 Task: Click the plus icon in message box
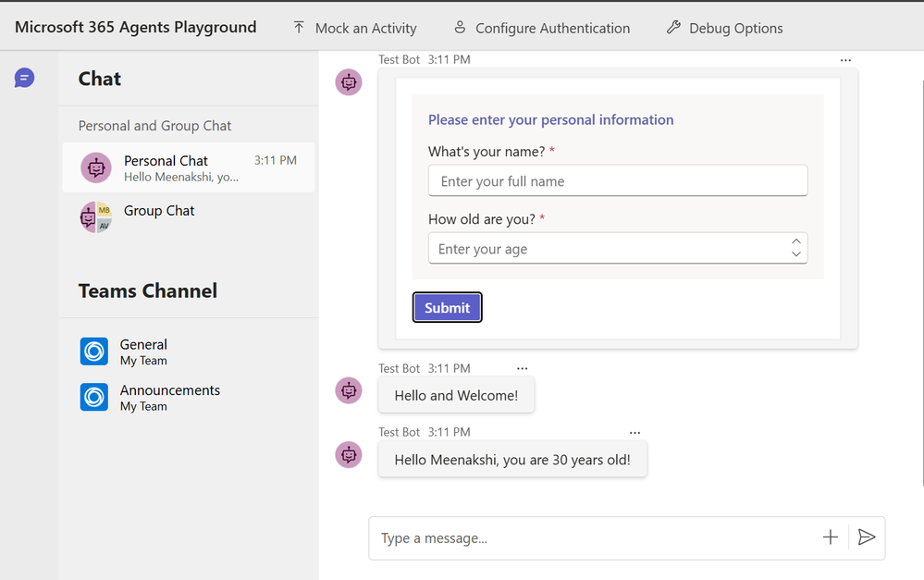831,537
